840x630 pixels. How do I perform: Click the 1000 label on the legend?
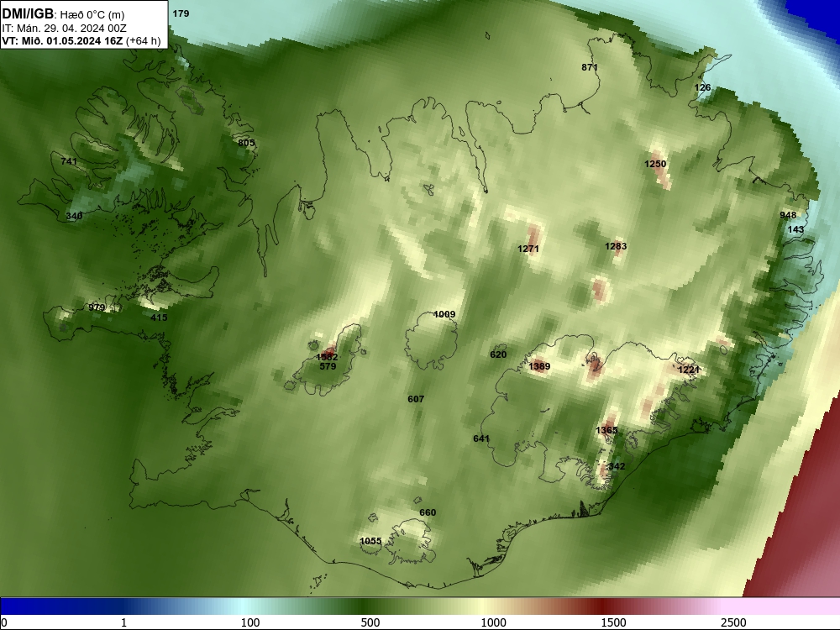pos(493,622)
